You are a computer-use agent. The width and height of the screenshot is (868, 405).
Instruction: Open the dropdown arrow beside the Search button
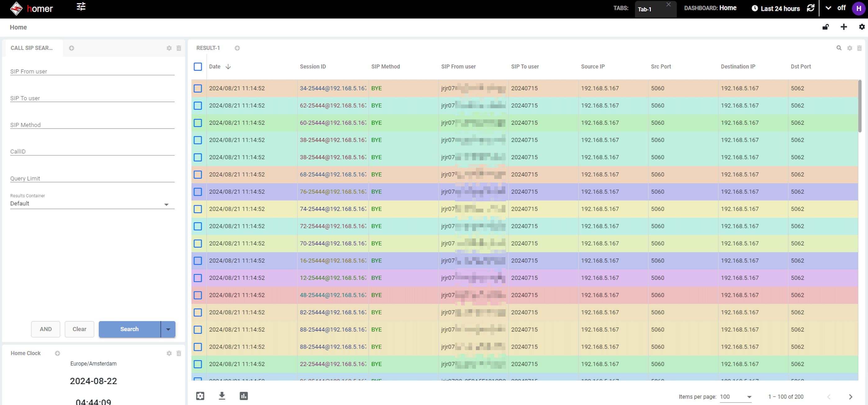(168, 329)
